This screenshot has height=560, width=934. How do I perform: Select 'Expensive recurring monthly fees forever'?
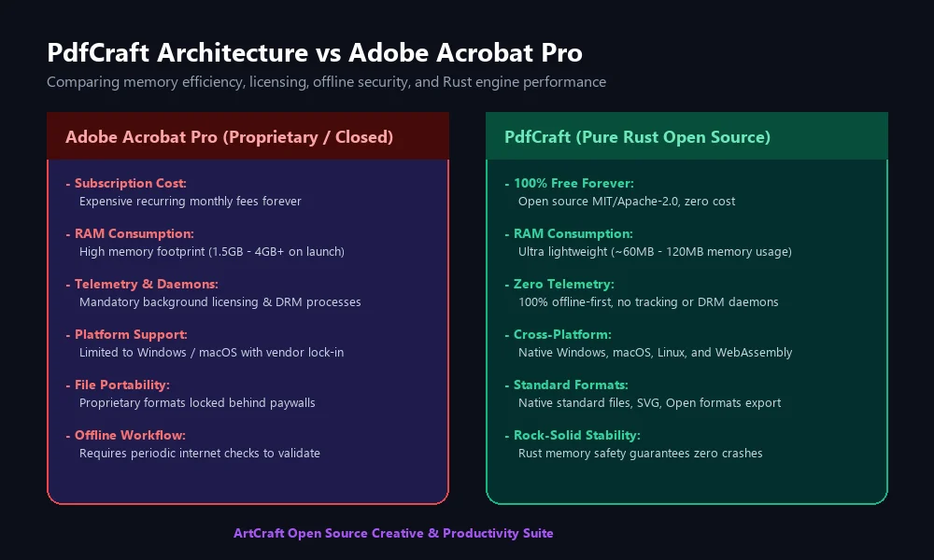(x=190, y=202)
